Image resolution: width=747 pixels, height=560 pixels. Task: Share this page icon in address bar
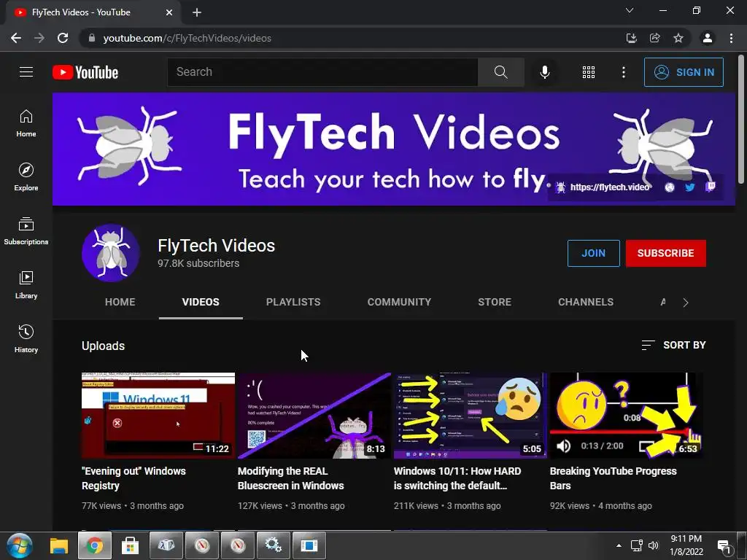(x=654, y=38)
